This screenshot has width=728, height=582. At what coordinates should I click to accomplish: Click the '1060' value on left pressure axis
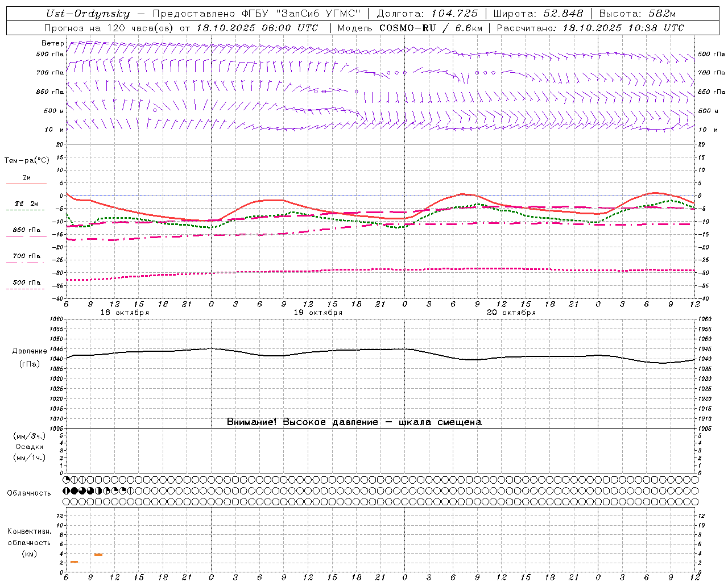56,319
